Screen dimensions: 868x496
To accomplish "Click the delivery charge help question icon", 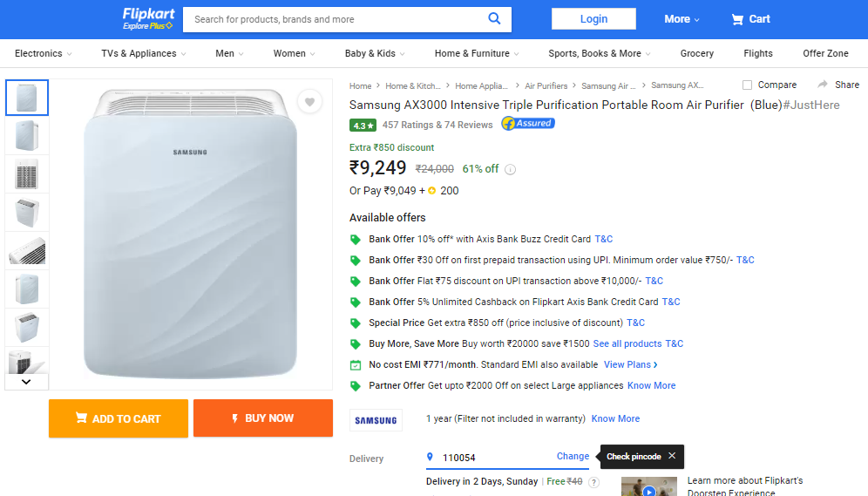I will 593,482.
